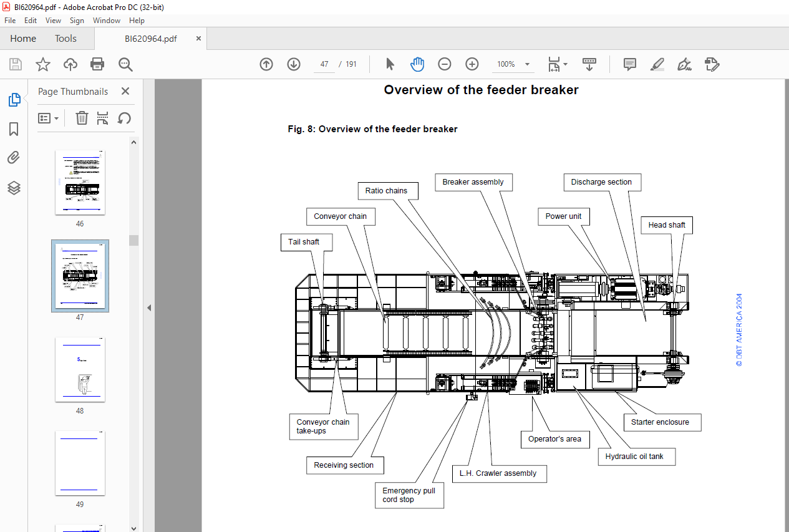This screenshot has height=532, width=789.
Task: Click thumbnails panel scroll up arrow
Action: 133,142
